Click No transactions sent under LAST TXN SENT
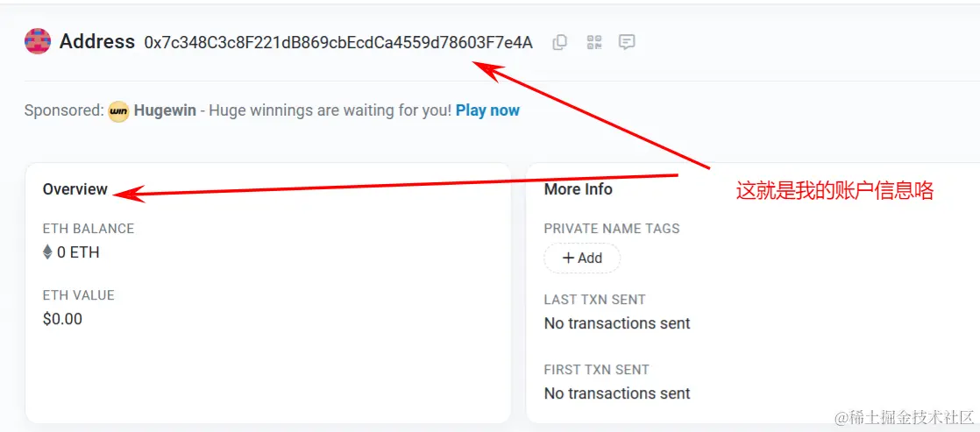 [x=617, y=323]
